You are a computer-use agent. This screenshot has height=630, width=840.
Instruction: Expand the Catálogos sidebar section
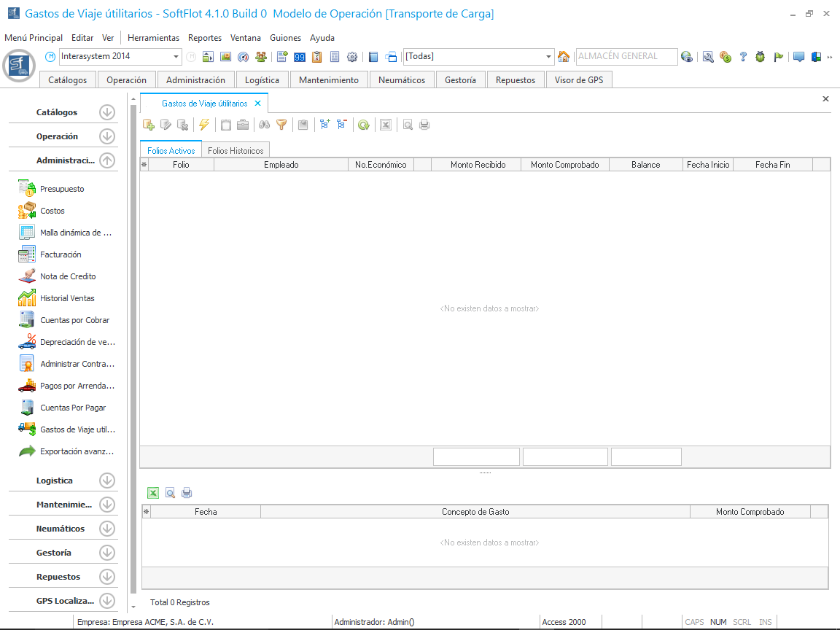107,112
